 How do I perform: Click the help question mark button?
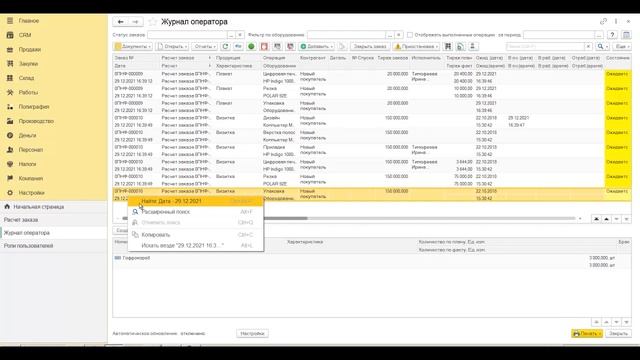pyautogui.click(x=612, y=35)
